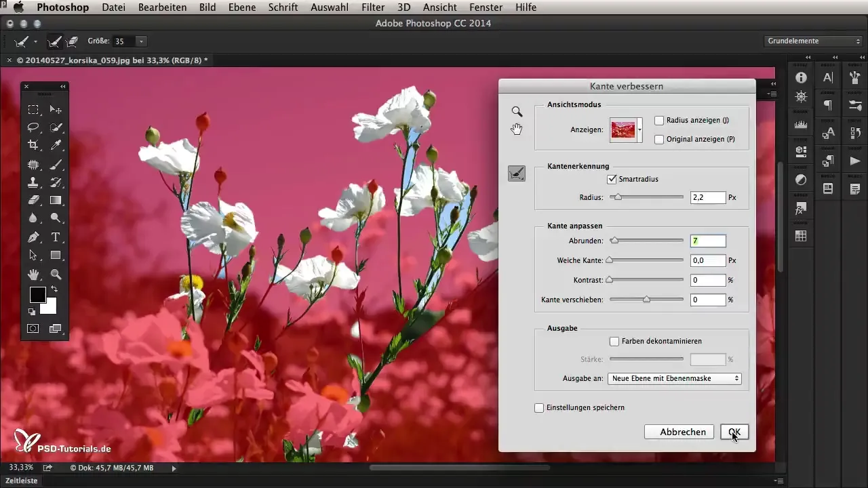868x488 pixels.
Task: Select the Clone Stamp tool
Action: click(x=33, y=182)
